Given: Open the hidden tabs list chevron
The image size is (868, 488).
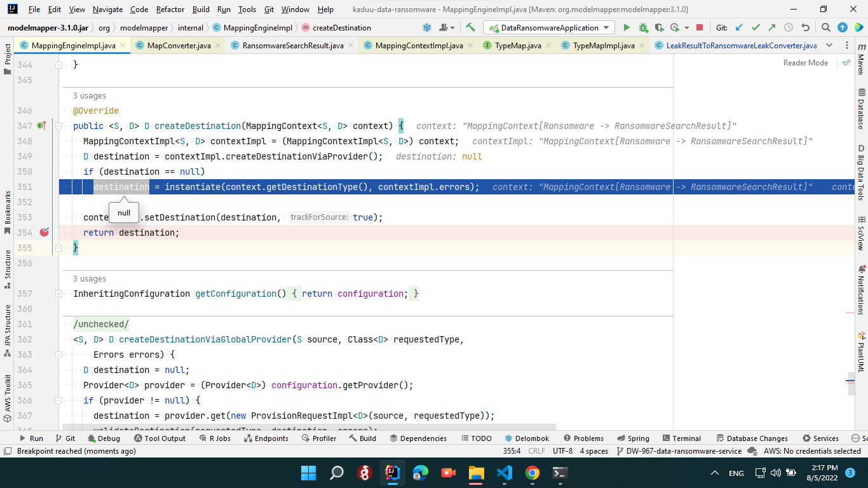Looking at the screenshot, I should pos(829,45).
